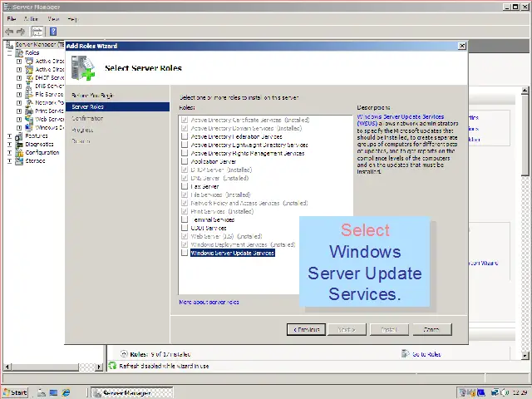Open the View menu
The height and width of the screenshot is (399, 532).
tap(53, 19)
